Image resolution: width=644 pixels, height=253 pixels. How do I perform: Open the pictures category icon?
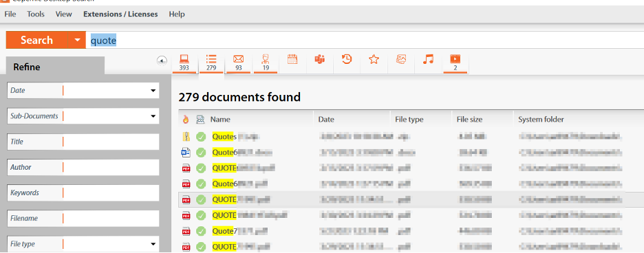(x=401, y=60)
